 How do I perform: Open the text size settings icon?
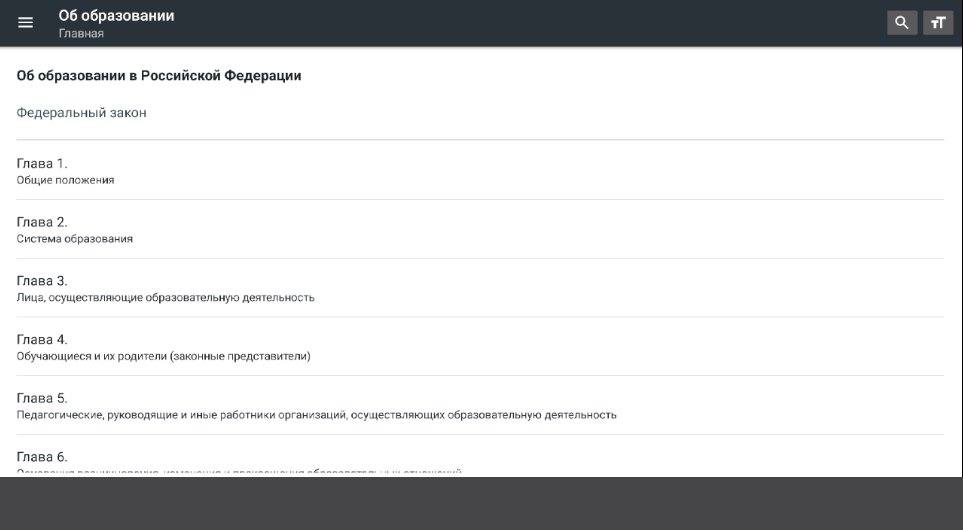pos(938,23)
